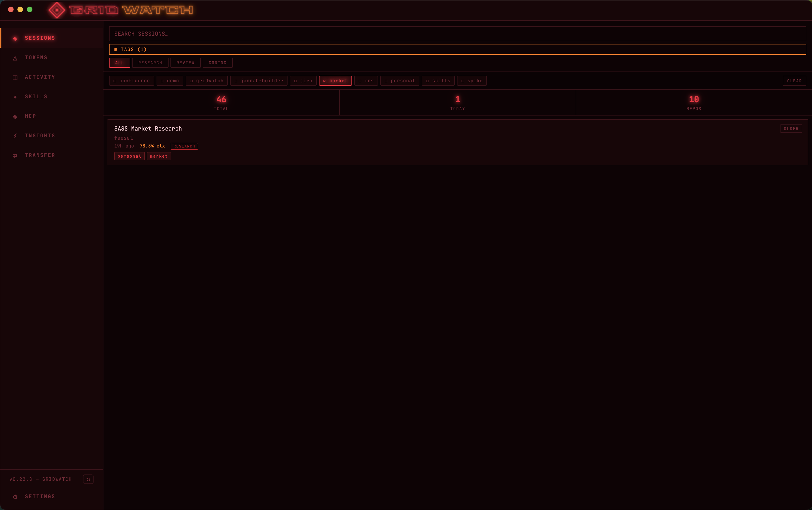Enable the jannah-builder tag filter
This screenshot has width=812, height=510.
pyautogui.click(x=259, y=81)
